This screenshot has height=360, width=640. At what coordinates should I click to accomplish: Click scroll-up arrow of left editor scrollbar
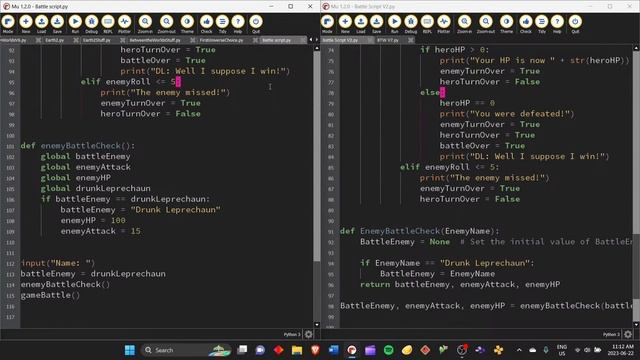click(317, 48)
